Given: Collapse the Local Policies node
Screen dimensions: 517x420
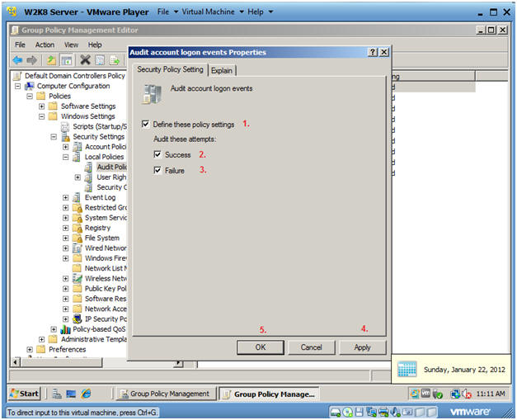Looking at the screenshot, I should coord(66,157).
